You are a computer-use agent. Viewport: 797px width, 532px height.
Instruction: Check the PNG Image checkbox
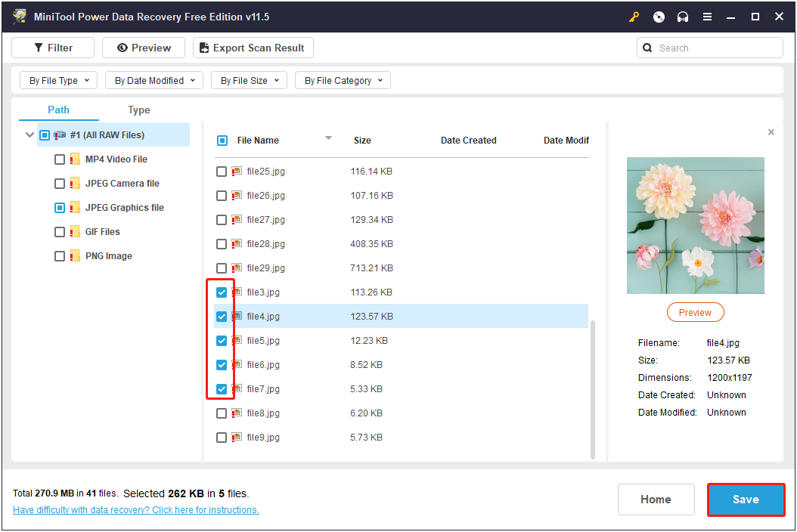coord(59,255)
